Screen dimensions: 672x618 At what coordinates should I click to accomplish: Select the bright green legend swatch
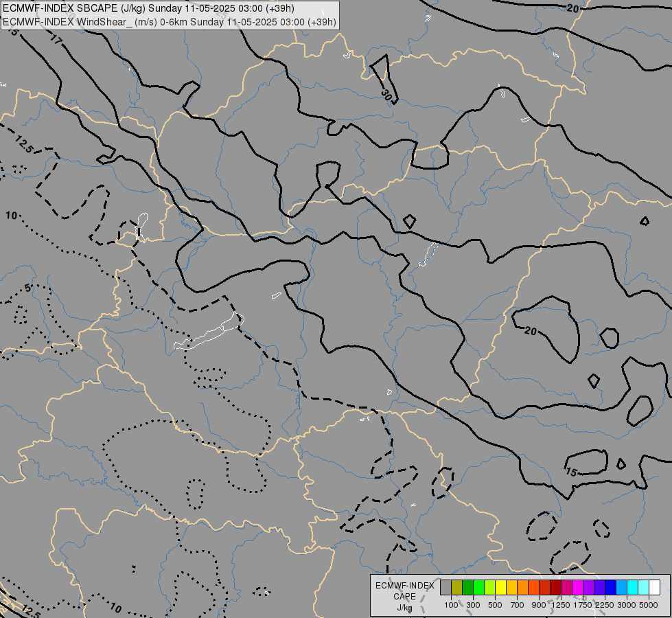pyautogui.click(x=478, y=588)
